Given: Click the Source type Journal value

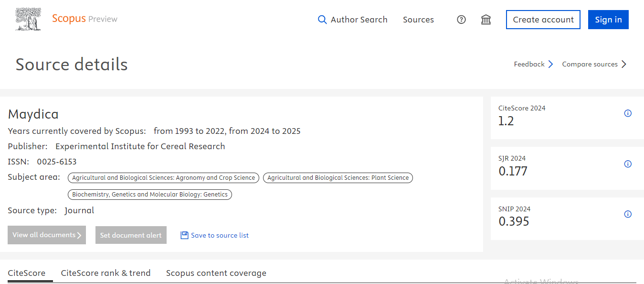Looking at the screenshot, I should (79, 210).
